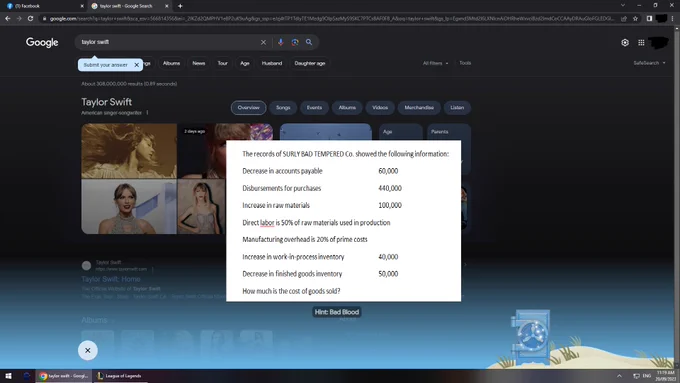Open the golden album cover image
The image size is (680, 383).
[129, 151]
